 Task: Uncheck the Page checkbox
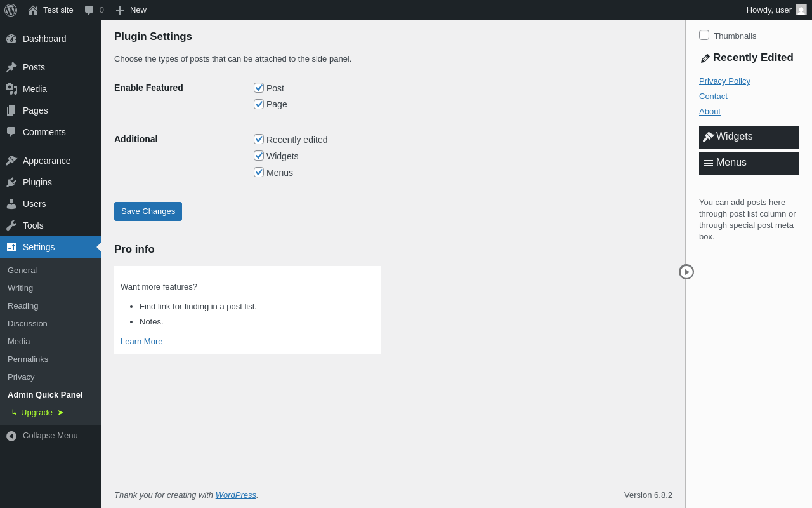tap(259, 104)
